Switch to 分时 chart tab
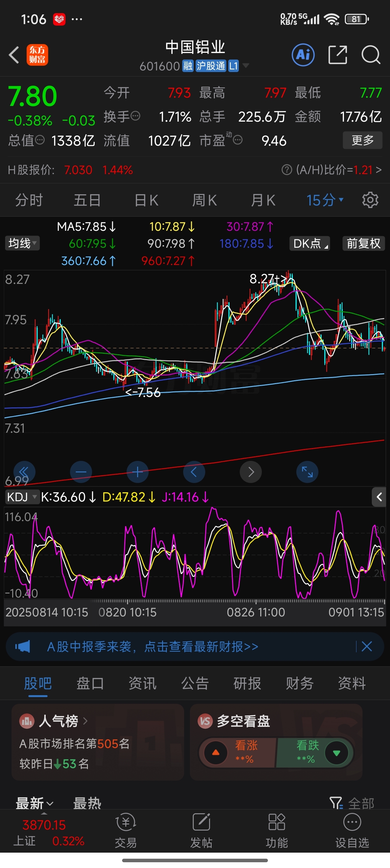Viewport: 390px width, 868px height. (29, 200)
